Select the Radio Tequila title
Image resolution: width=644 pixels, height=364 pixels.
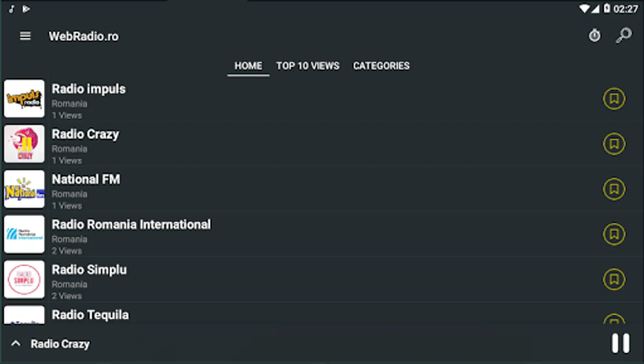click(90, 315)
